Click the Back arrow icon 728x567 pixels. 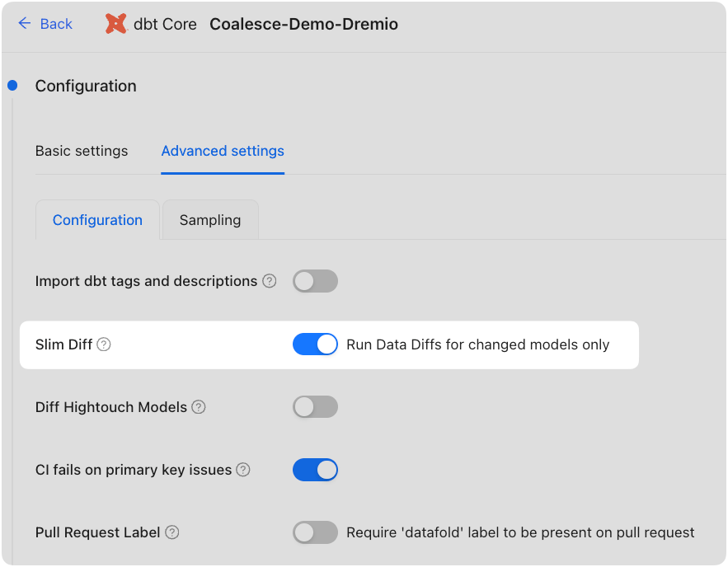tap(24, 23)
